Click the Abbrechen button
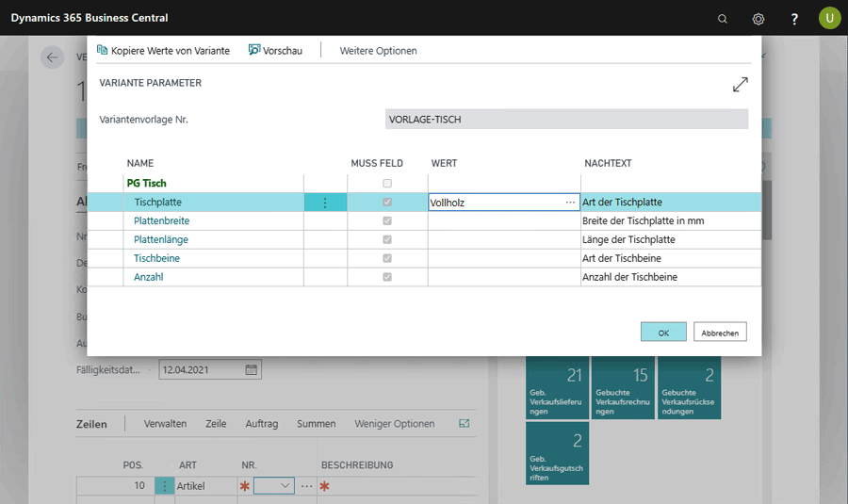This screenshot has height=504, width=848. [720, 332]
